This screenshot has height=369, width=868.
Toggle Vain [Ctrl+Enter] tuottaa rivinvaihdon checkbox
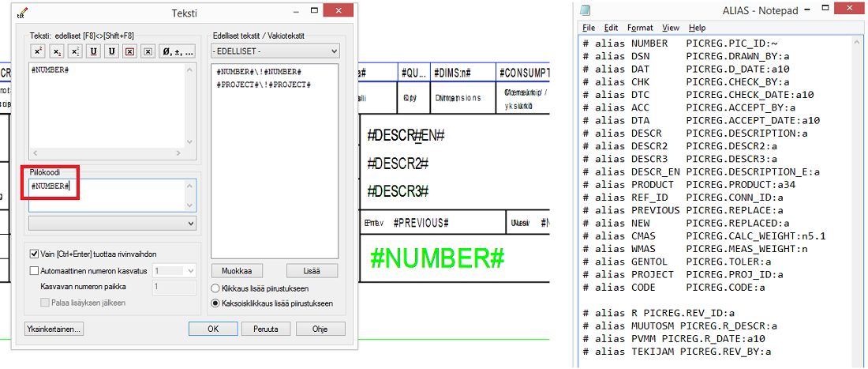[x=34, y=254]
